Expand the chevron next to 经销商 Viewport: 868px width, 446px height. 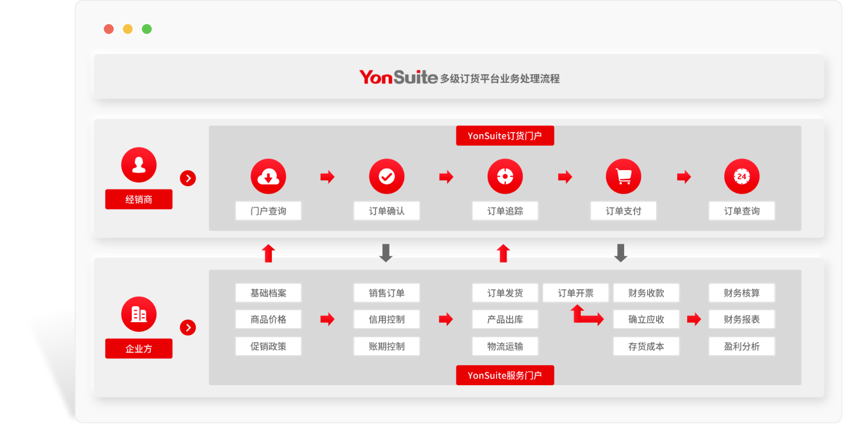click(189, 178)
